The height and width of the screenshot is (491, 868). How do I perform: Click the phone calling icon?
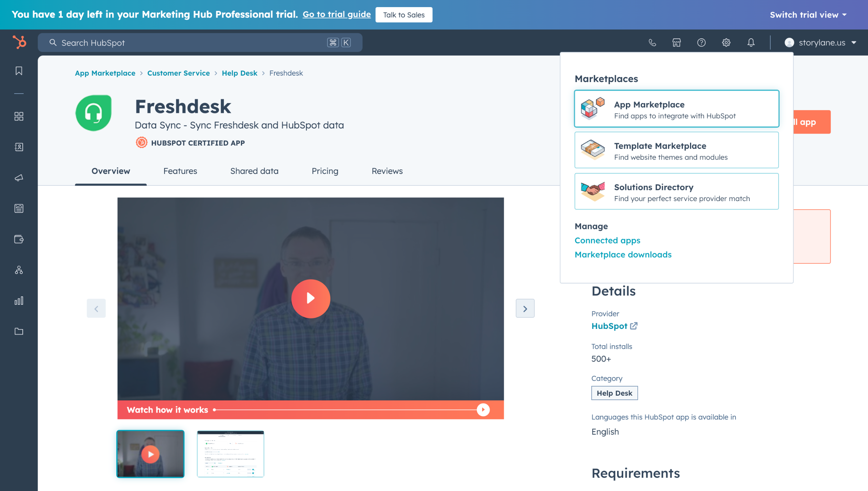click(x=652, y=42)
